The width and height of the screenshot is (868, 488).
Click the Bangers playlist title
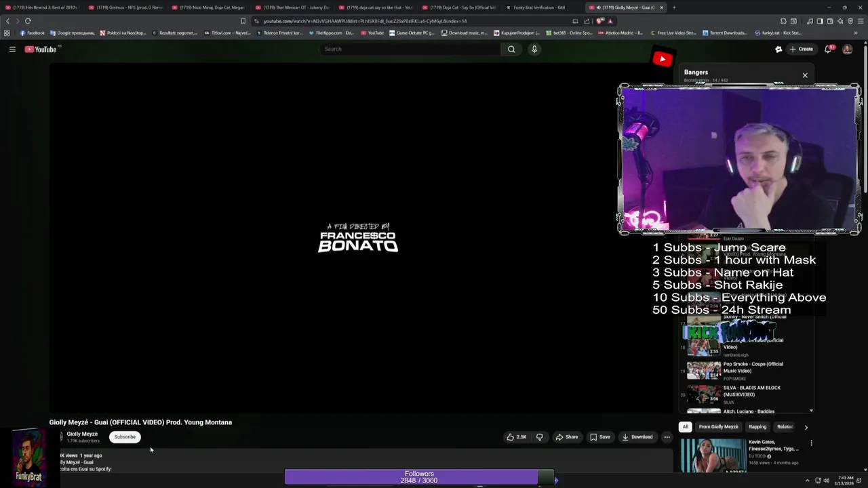tap(696, 72)
